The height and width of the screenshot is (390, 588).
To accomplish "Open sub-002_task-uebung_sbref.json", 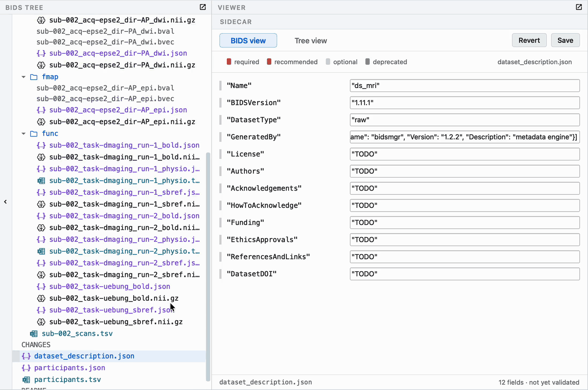I will [x=112, y=310].
